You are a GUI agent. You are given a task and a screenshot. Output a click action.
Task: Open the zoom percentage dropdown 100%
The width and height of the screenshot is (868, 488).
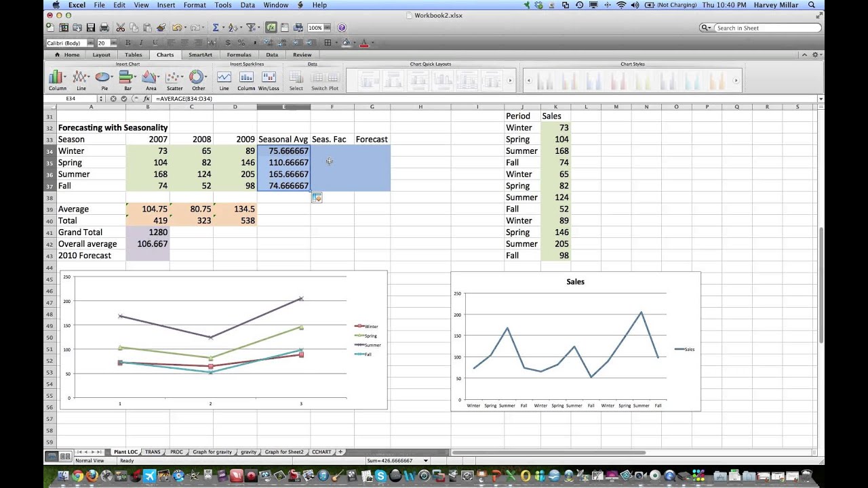[x=329, y=28]
